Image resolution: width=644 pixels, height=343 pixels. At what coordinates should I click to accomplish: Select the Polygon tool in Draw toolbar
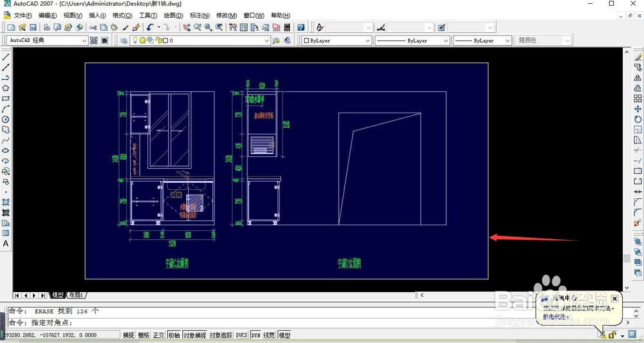(x=6, y=88)
